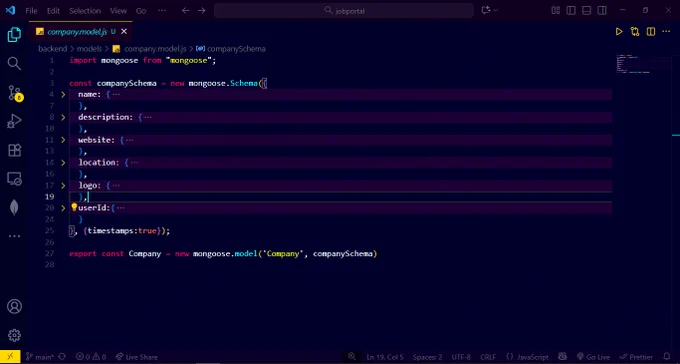Expand the folded name block

[x=63, y=94]
